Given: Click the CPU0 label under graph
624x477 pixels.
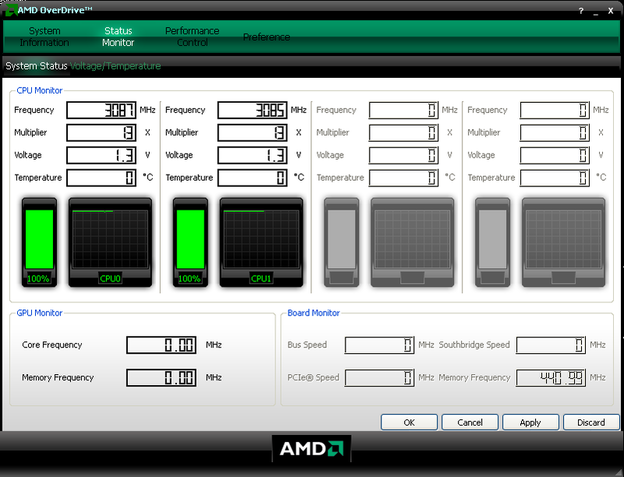Looking at the screenshot, I should [x=110, y=278].
